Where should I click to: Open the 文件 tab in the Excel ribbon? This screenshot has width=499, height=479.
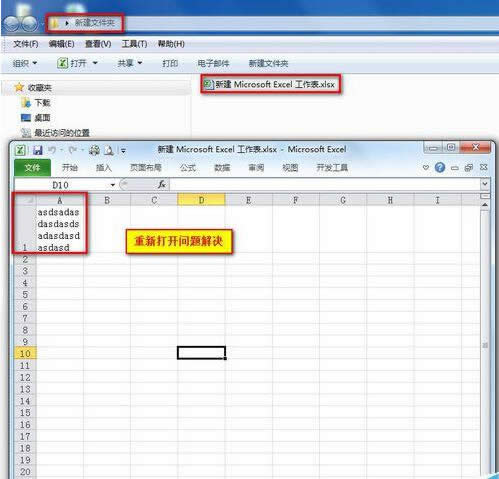[x=32, y=167]
